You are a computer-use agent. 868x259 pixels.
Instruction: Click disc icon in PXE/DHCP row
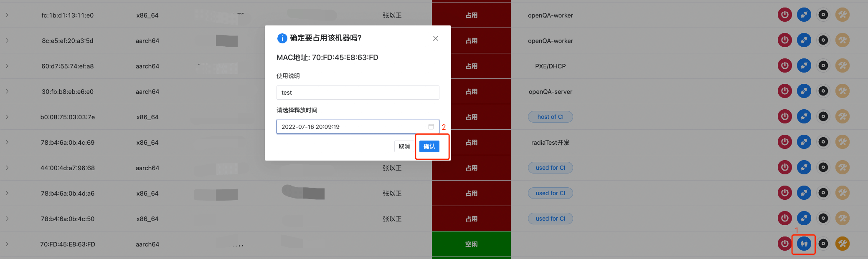click(x=823, y=66)
